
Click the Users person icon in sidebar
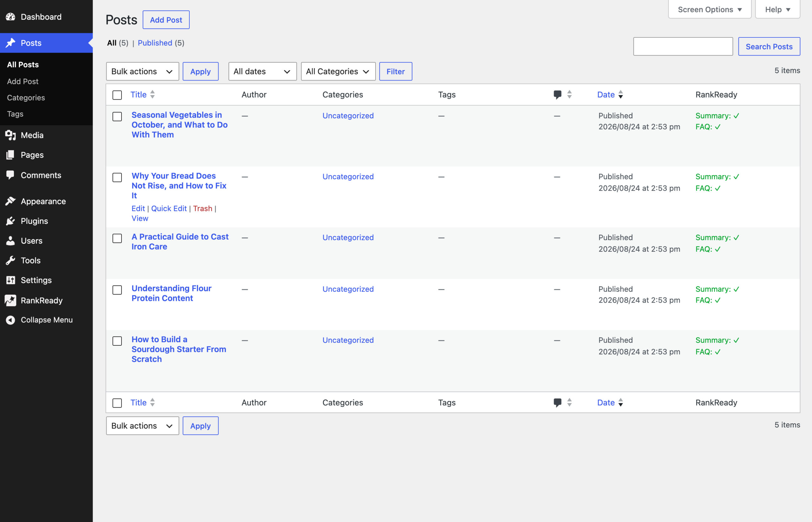coord(10,240)
